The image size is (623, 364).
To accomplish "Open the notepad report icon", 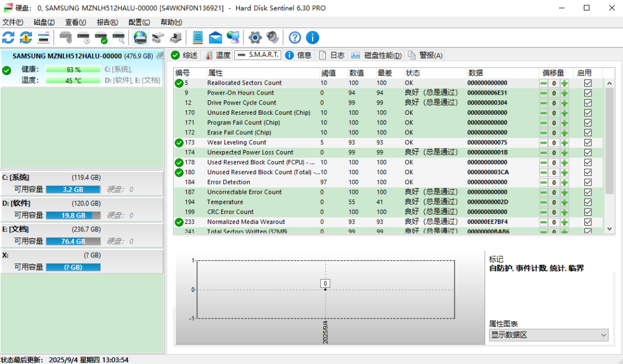I will point(198,38).
